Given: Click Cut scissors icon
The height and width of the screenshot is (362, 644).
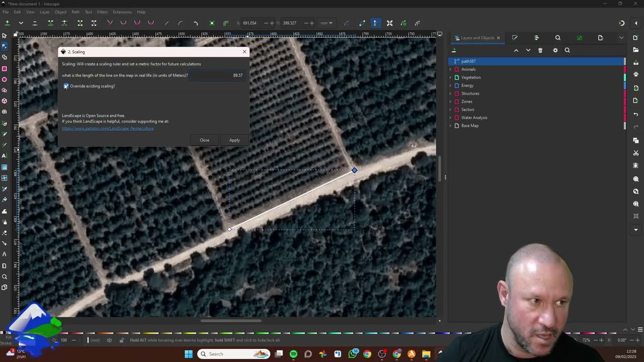Looking at the screenshot, I should [x=636, y=153].
